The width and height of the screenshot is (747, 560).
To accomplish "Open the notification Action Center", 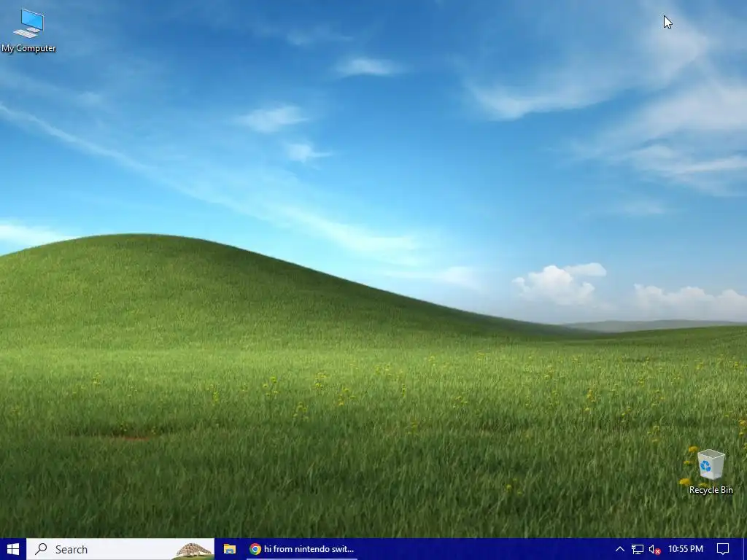I will coord(723,549).
